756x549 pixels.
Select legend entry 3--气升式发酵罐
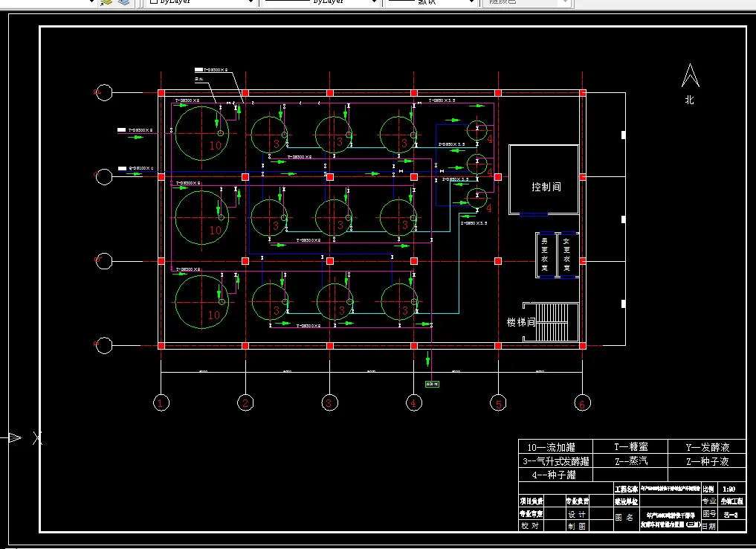click(x=556, y=461)
